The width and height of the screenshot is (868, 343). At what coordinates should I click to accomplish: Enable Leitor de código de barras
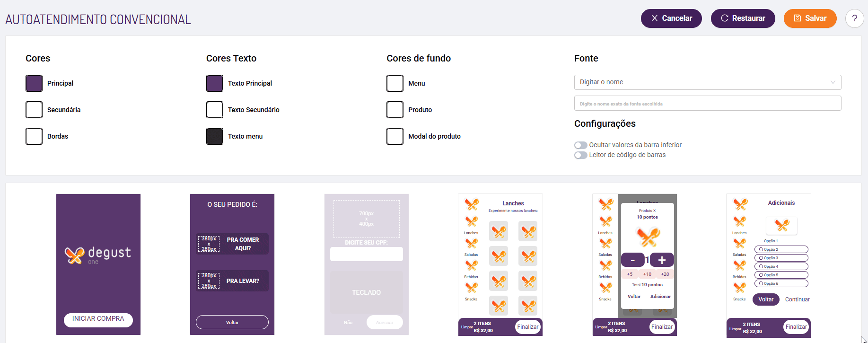580,155
